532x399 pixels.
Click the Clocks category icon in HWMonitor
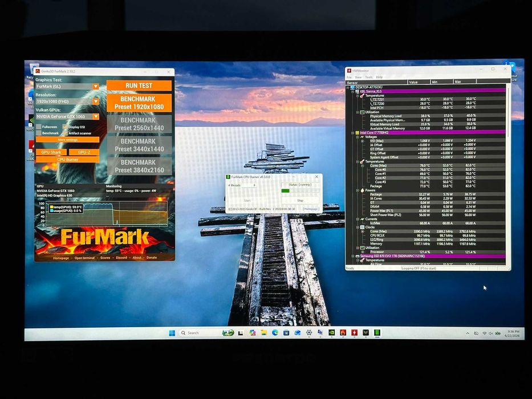[362, 227]
